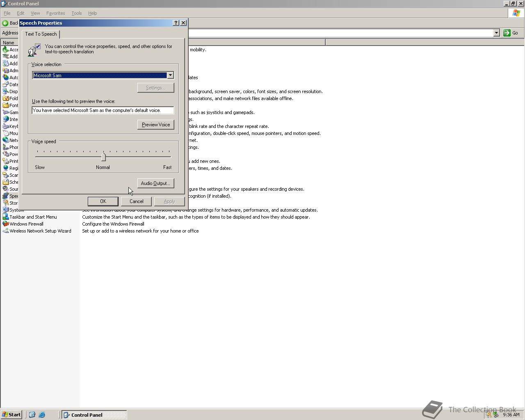Image resolution: width=525 pixels, height=420 pixels.
Task: Open the Help menu in Control Panel
Action: 93,13
